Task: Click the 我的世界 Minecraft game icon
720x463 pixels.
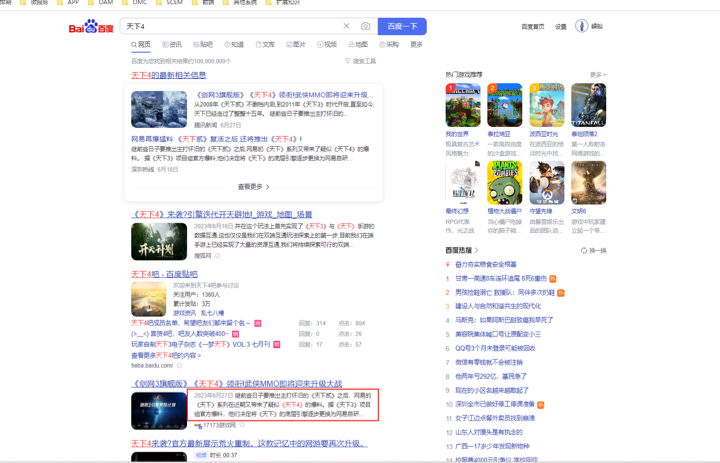Action: pyautogui.click(x=463, y=105)
